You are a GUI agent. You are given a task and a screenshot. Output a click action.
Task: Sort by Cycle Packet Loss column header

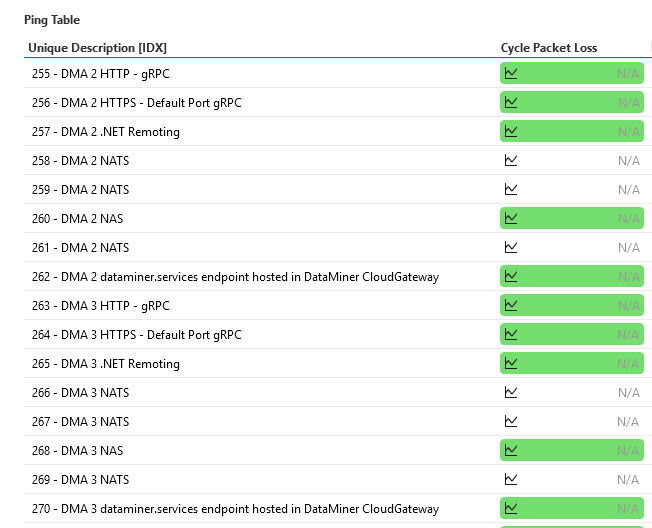point(548,48)
